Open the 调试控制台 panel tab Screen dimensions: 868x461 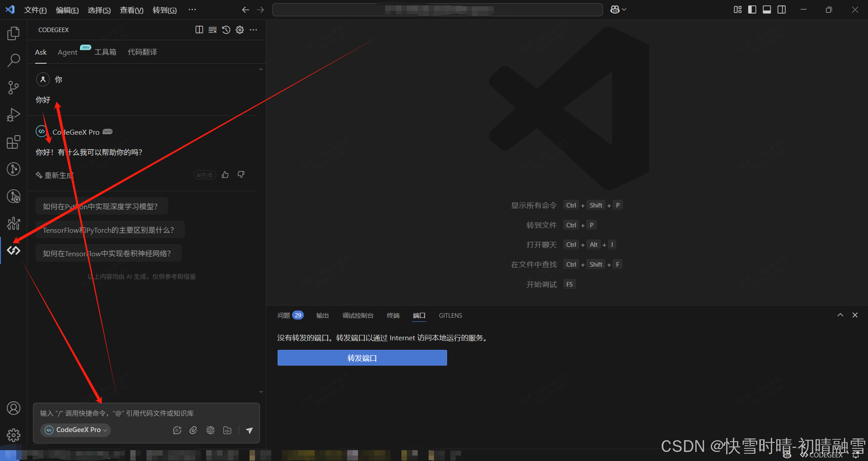(x=358, y=315)
